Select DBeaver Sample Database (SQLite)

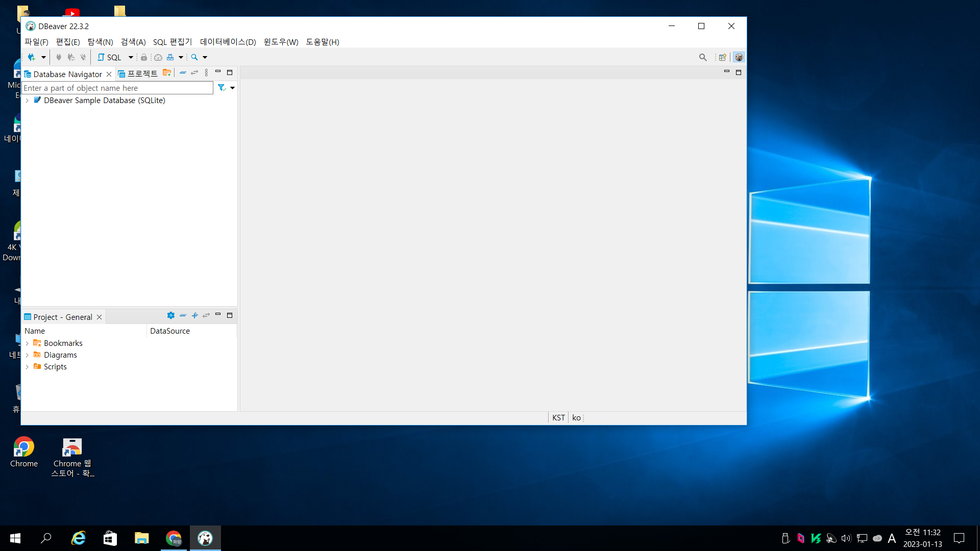point(104,101)
